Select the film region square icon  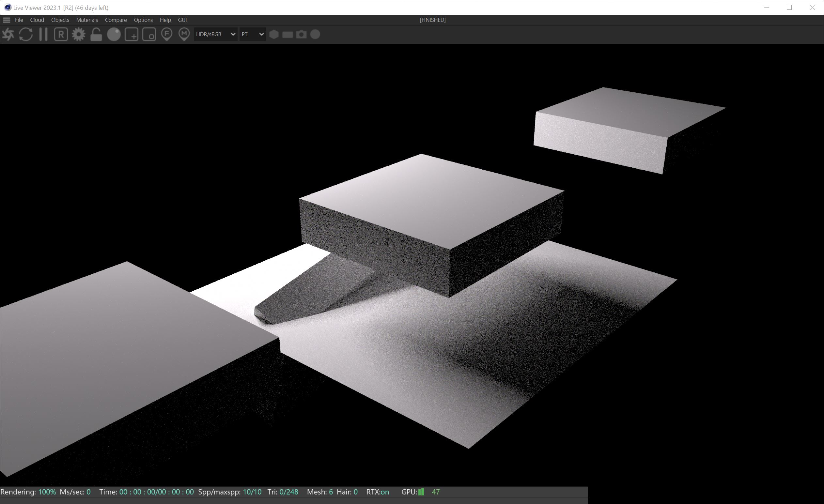[149, 35]
